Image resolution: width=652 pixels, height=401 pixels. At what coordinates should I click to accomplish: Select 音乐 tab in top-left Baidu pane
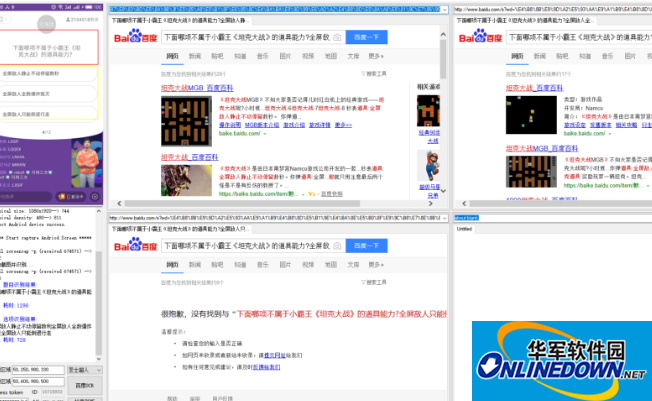point(262,56)
